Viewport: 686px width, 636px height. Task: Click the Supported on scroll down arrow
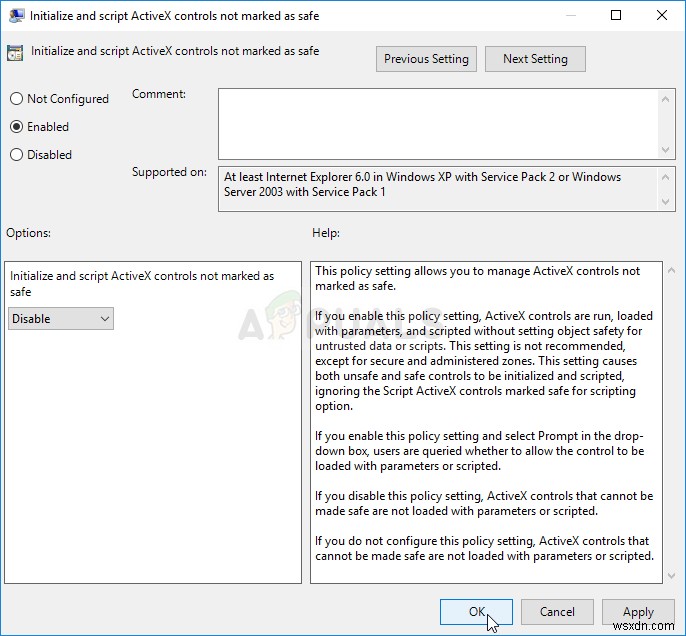tap(665, 202)
